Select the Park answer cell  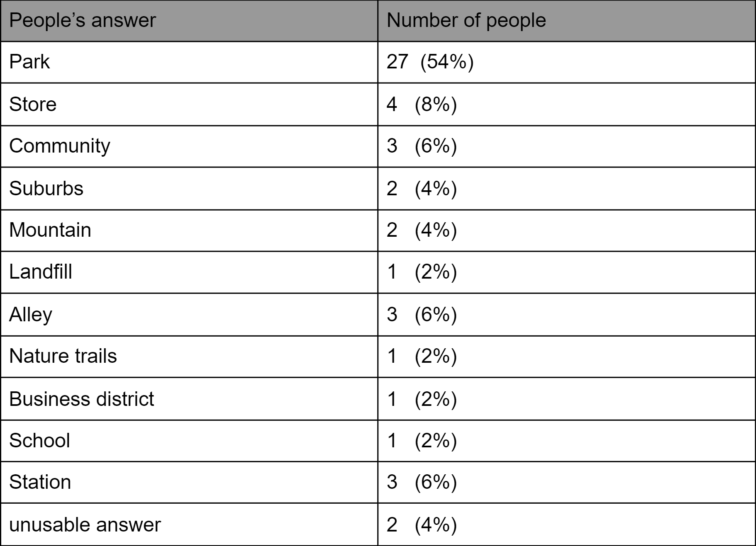click(x=29, y=62)
